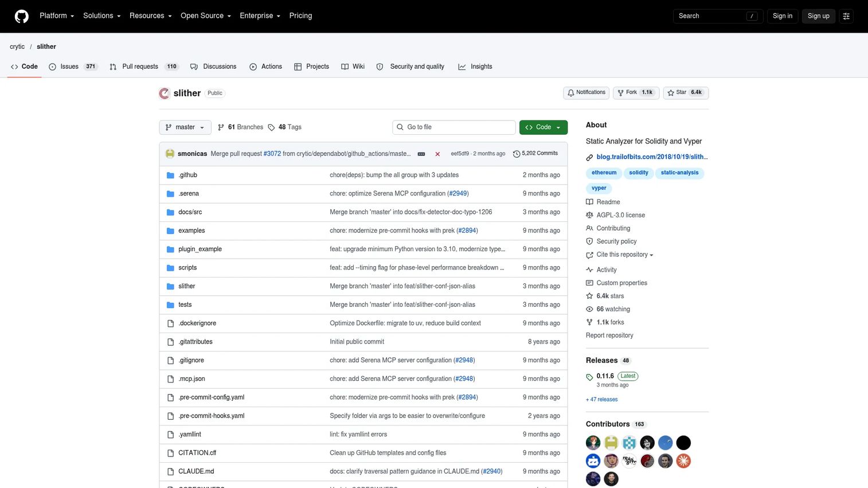868x488 pixels.
Task: View failed checks red X icon
Action: tap(437, 154)
